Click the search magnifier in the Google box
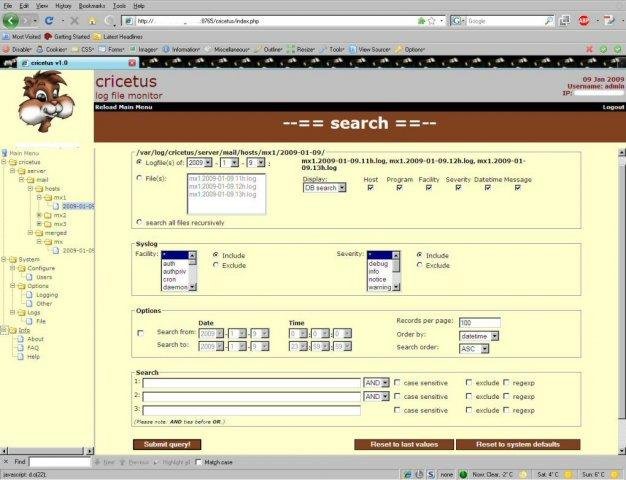 tap(549, 21)
